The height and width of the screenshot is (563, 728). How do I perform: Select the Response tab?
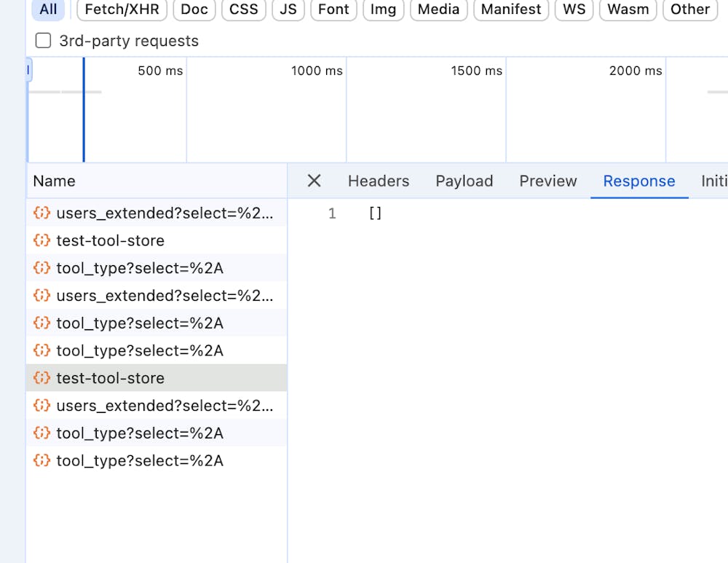click(x=638, y=181)
